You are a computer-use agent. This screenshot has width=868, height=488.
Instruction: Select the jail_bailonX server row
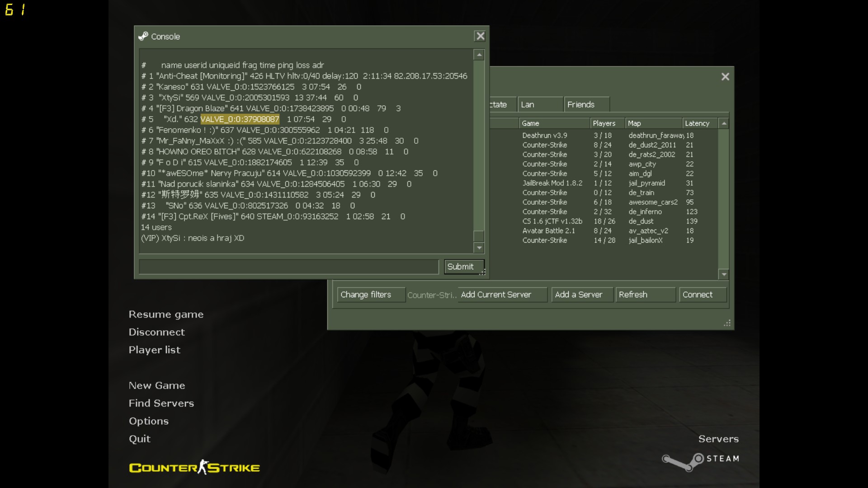(x=604, y=240)
